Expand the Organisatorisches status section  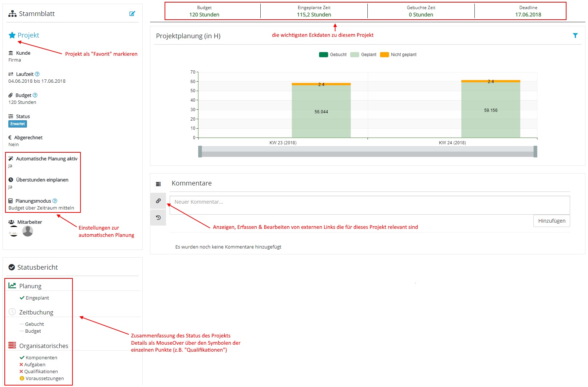43,346
